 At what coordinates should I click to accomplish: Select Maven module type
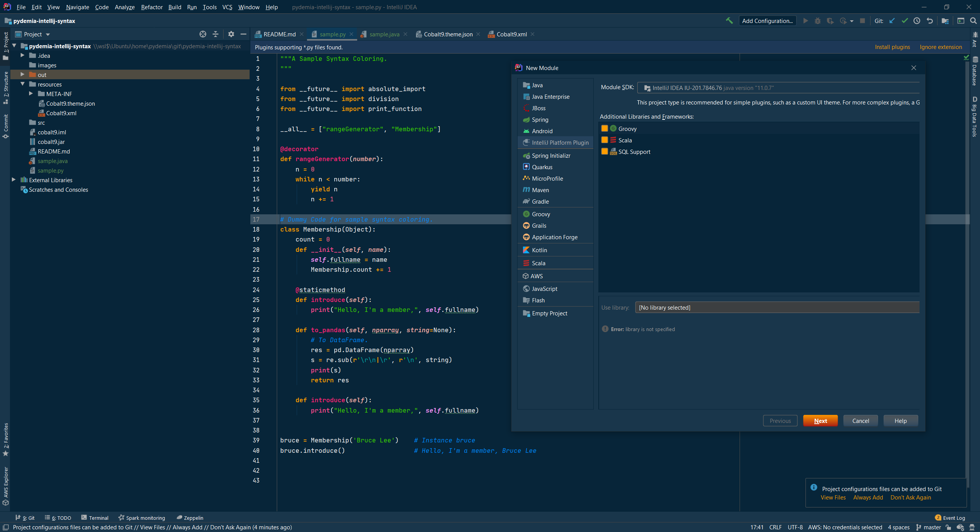(555, 190)
